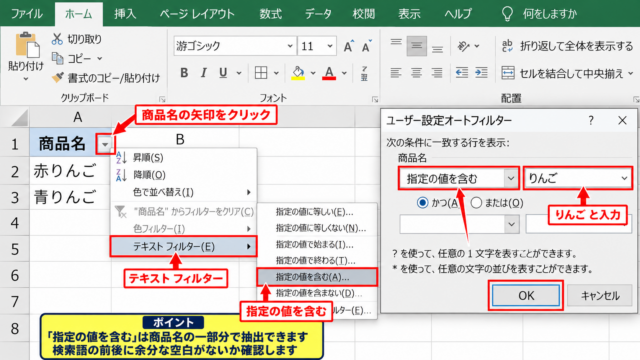
Task: Select the かつ(A) radio button
Action: point(422,202)
